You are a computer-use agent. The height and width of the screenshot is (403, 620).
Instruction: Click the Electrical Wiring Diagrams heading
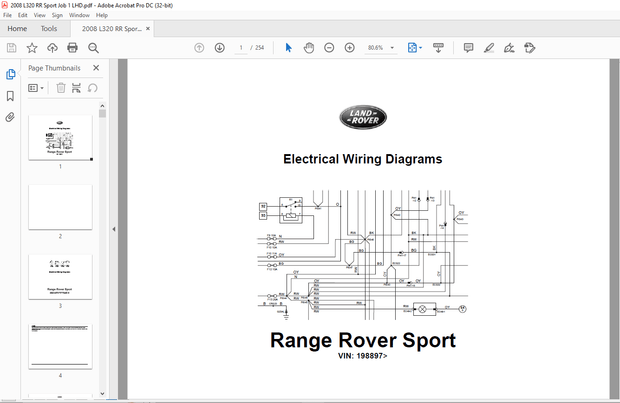coord(363,159)
